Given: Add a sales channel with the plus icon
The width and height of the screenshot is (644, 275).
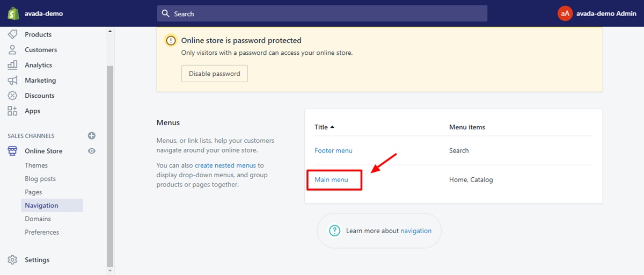Looking at the screenshot, I should coord(92,136).
